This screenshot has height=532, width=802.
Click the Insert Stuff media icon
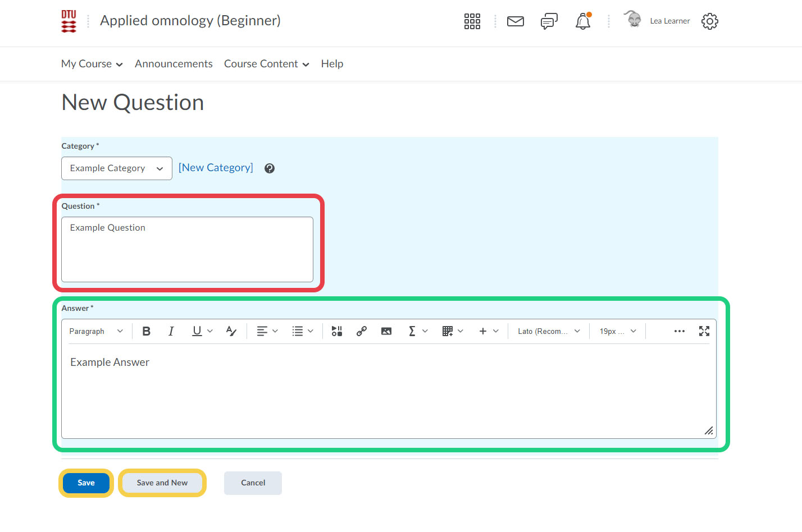pyautogui.click(x=337, y=331)
